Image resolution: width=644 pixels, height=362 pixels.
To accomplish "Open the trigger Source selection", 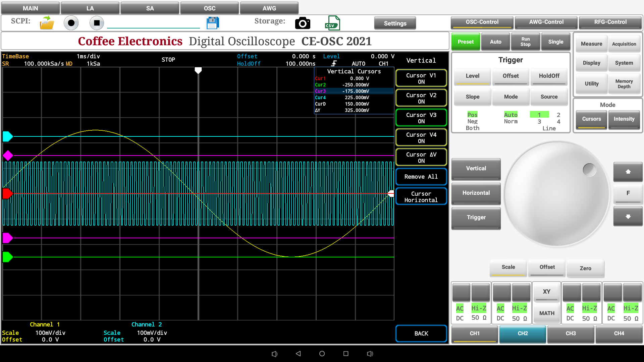I will click(x=549, y=97).
